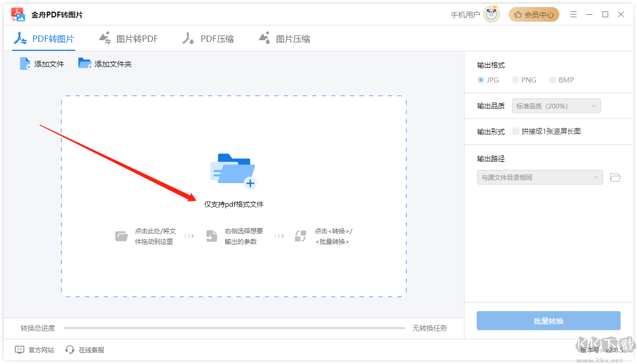
Task: Click the folder icon beside output path
Action: click(x=615, y=177)
